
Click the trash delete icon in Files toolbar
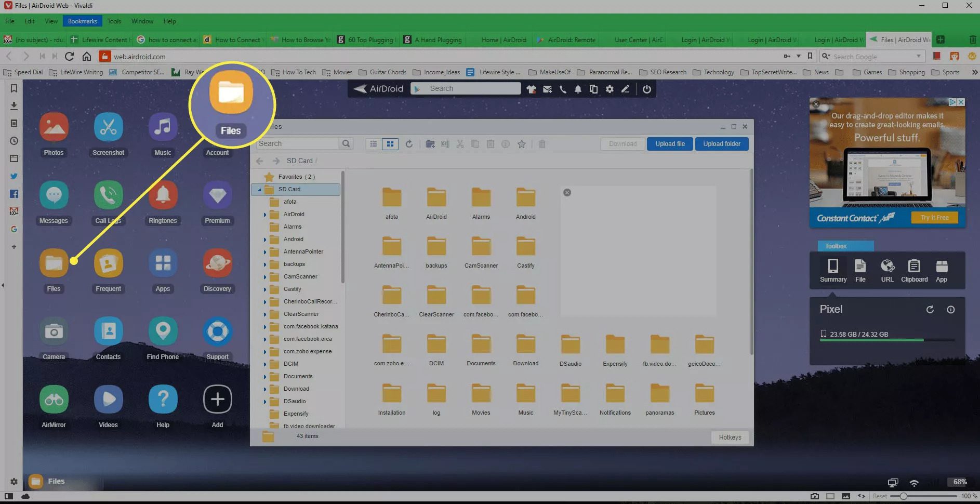click(542, 144)
